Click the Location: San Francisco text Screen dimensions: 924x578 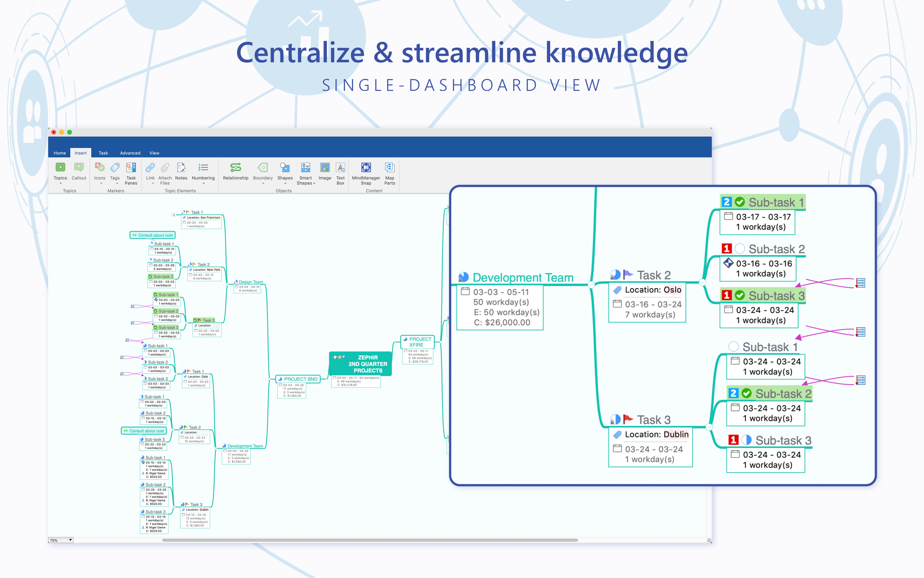coord(203,217)
